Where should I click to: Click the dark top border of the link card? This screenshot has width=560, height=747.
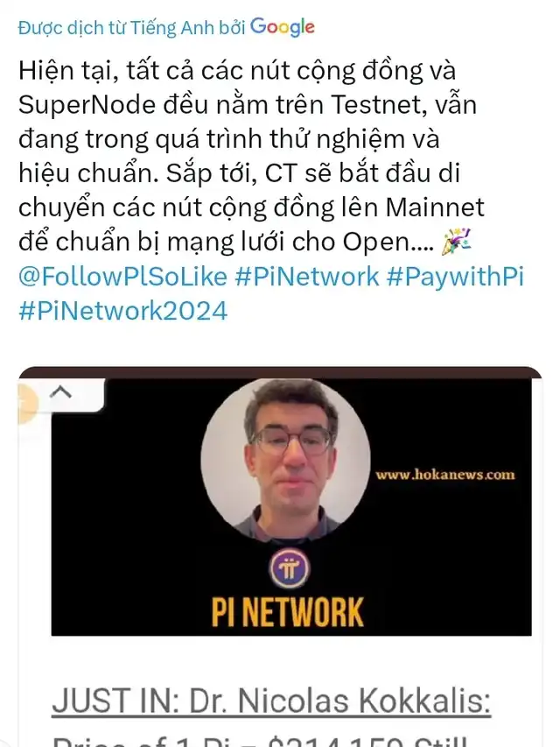point(280,372)
